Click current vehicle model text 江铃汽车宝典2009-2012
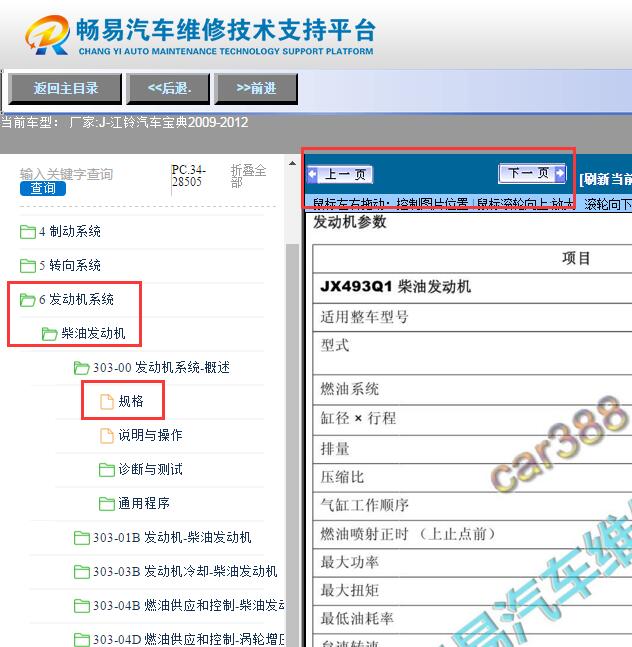This screenshot has height=647, width=632. 181,123
